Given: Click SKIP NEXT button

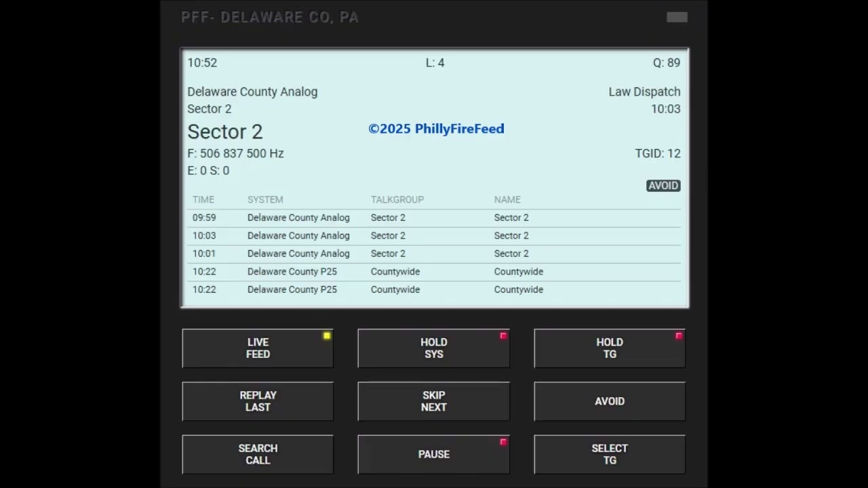Looking at the screenshot, I should click(x=434, y=401).
